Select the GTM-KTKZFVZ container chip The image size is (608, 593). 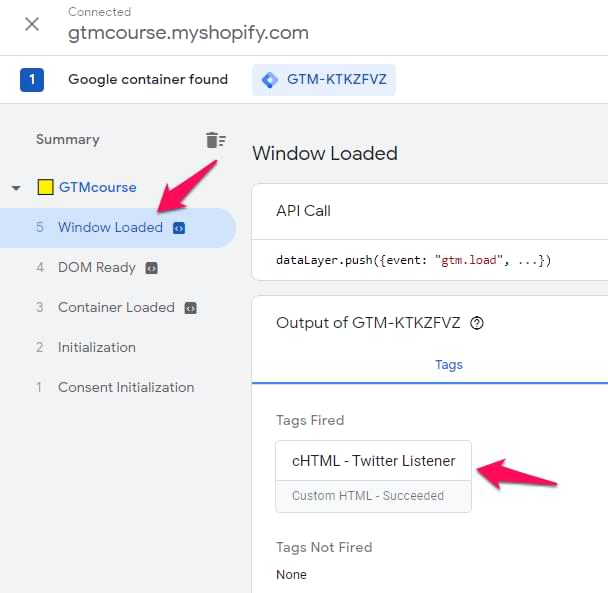(x=324, y=80)
